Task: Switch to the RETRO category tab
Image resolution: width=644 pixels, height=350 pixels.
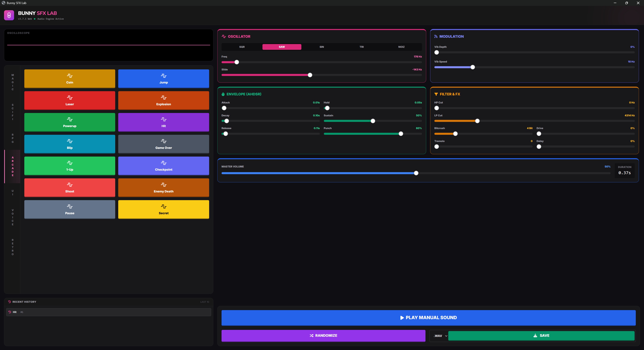Action: coord(13,247)
